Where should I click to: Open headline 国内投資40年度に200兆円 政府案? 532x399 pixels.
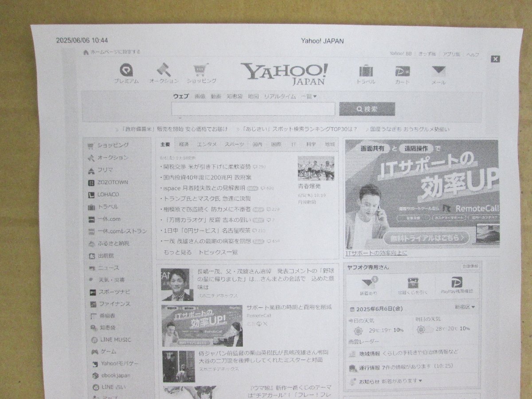[207, 177]
